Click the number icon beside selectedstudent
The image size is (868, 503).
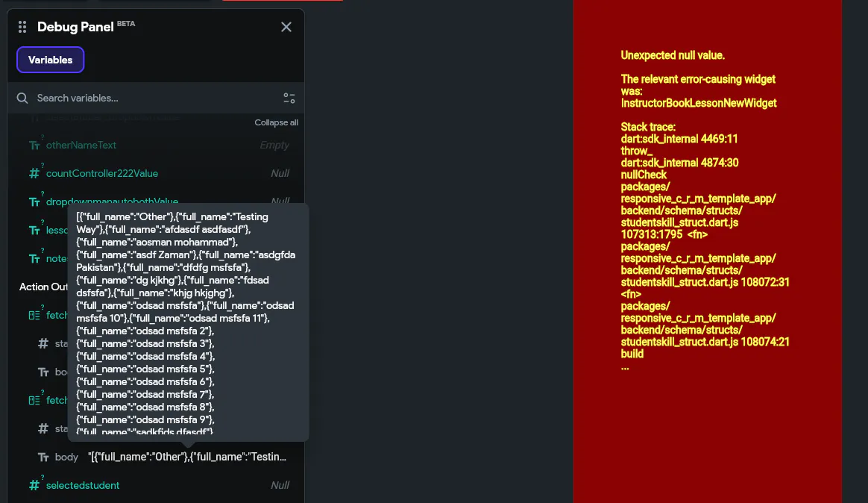click(x=34, y=485)
